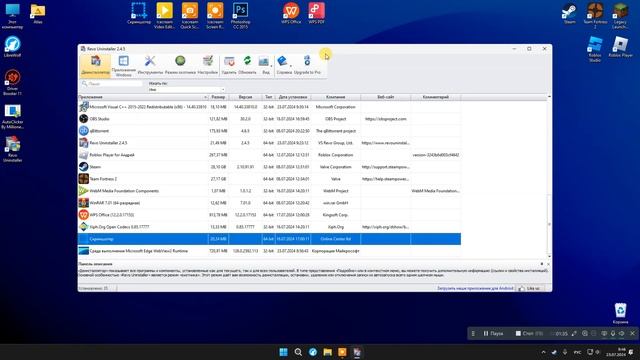Click OBS Studio website cell obsproject.com

386,119
